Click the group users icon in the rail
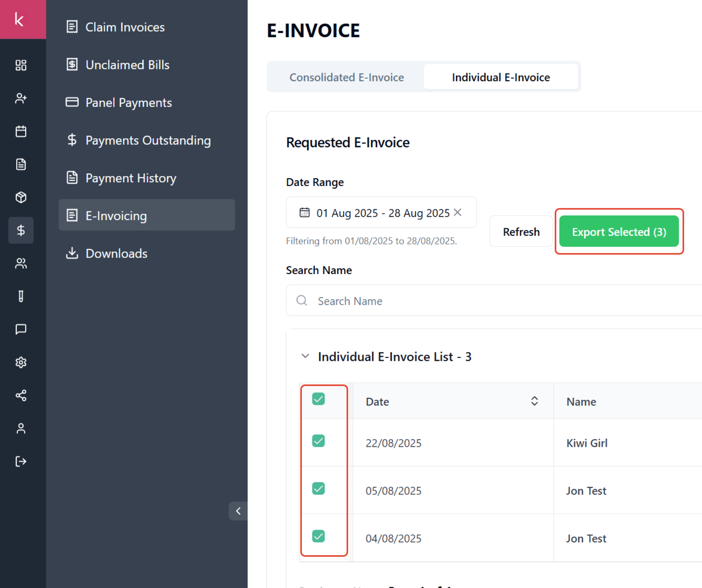This screenshot has height=588, width=702. 21,264
